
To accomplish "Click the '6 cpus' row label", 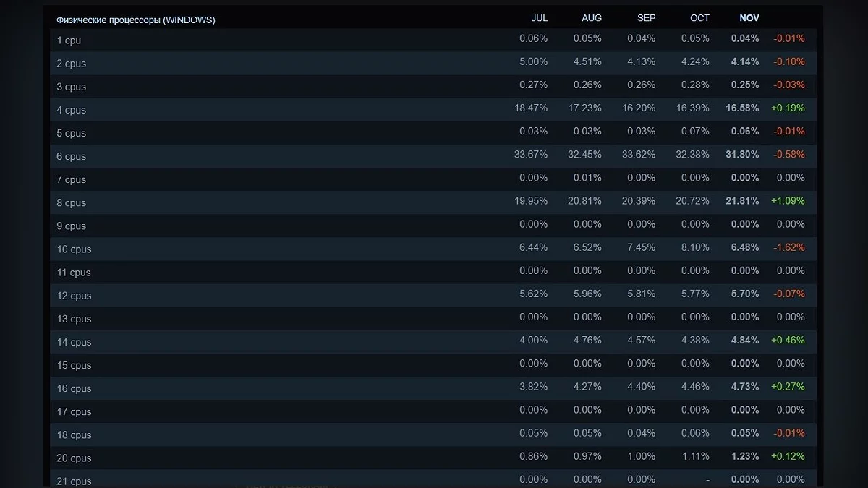I will 71,156.
